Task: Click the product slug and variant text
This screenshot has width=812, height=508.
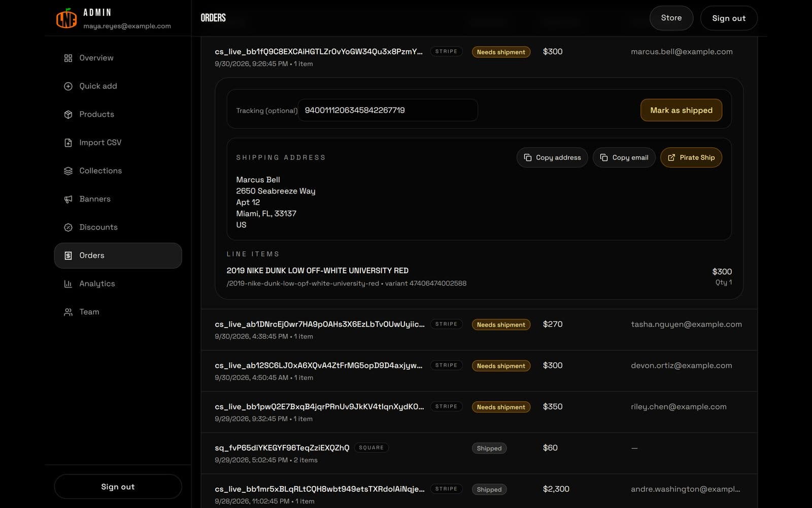Action: pyautogui.click(x=346, y=283)
